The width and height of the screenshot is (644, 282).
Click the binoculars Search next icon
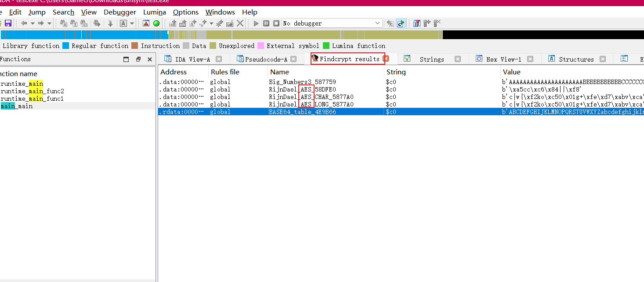click(x=97, y=23)
